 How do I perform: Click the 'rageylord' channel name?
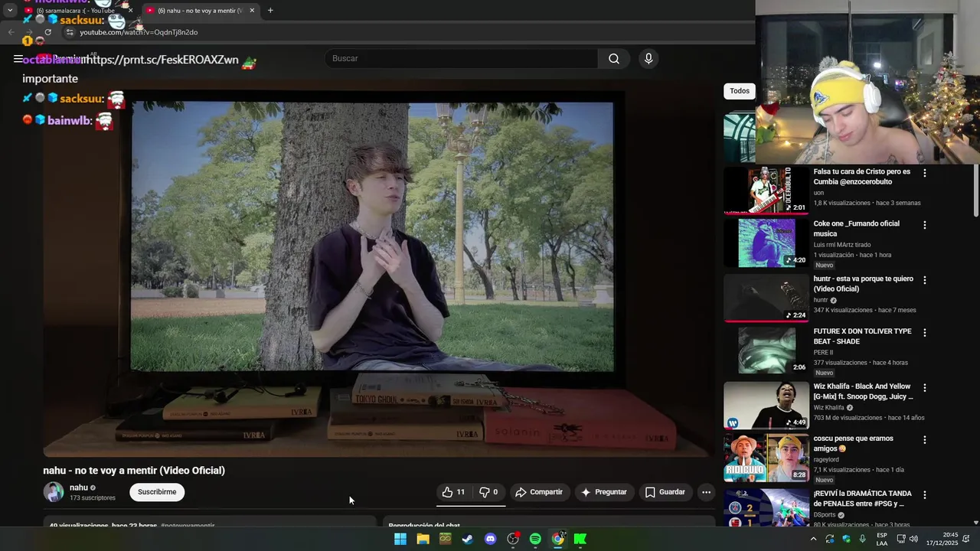826,459
